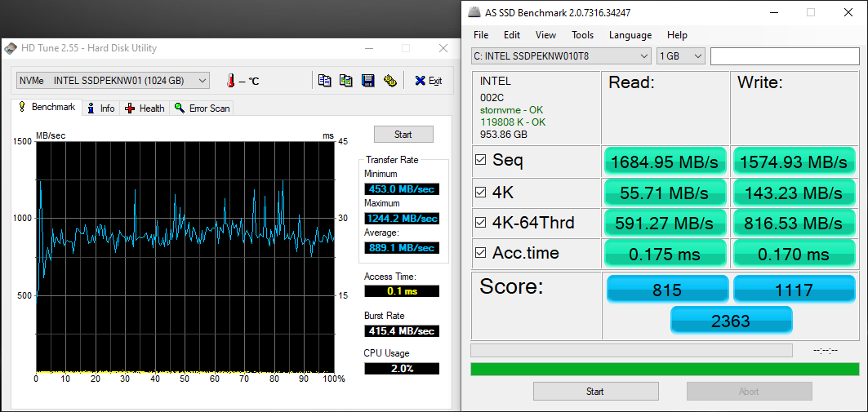Click the total score 2363
868x412 pixels.
pos(732,320)
